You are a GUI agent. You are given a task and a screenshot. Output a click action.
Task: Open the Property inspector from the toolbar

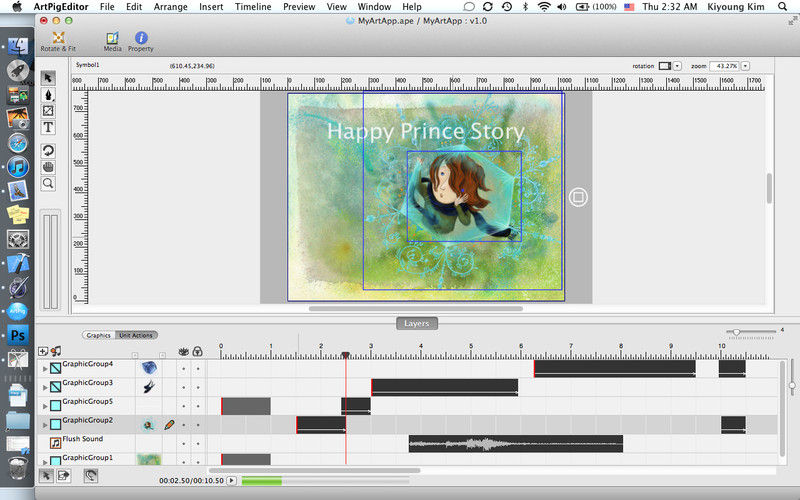pyautogui.click(x=141, y=41)
